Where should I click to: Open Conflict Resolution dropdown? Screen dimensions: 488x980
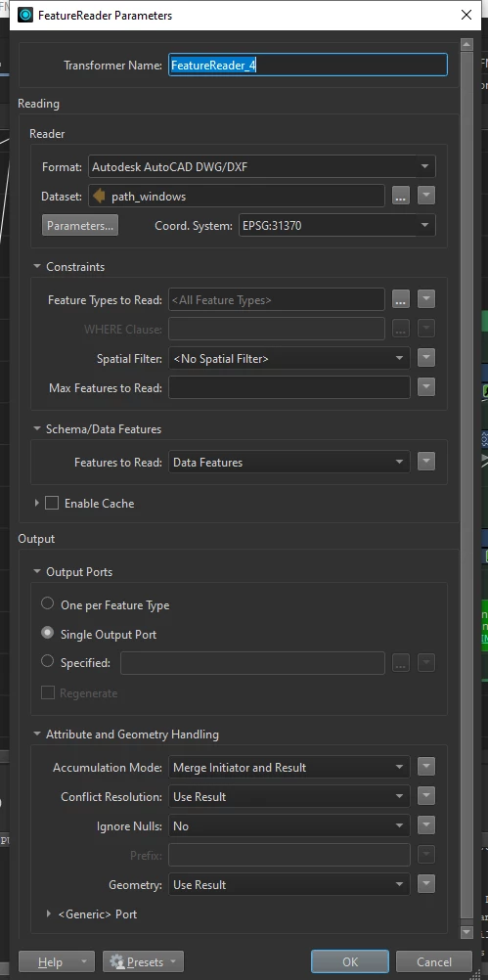click(289, 796)
